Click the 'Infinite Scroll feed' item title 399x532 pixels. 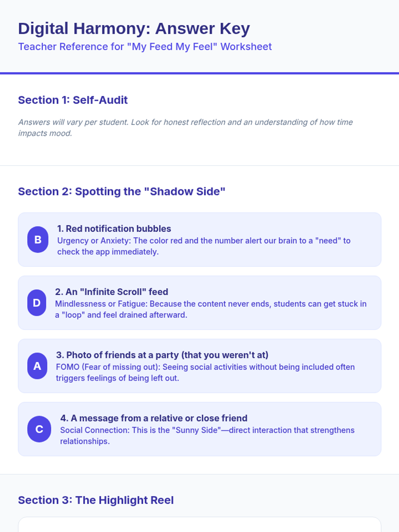pyautogui.click(x=112, y=292)
